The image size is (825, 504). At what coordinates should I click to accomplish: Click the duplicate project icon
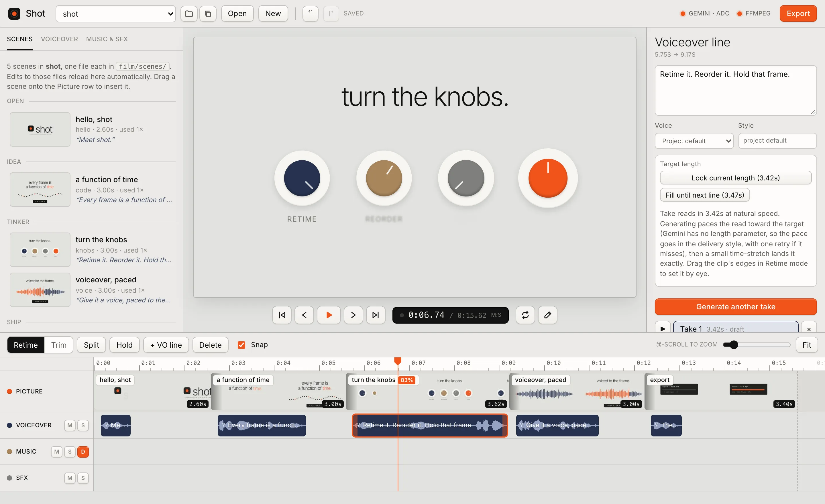pos(208,14)
